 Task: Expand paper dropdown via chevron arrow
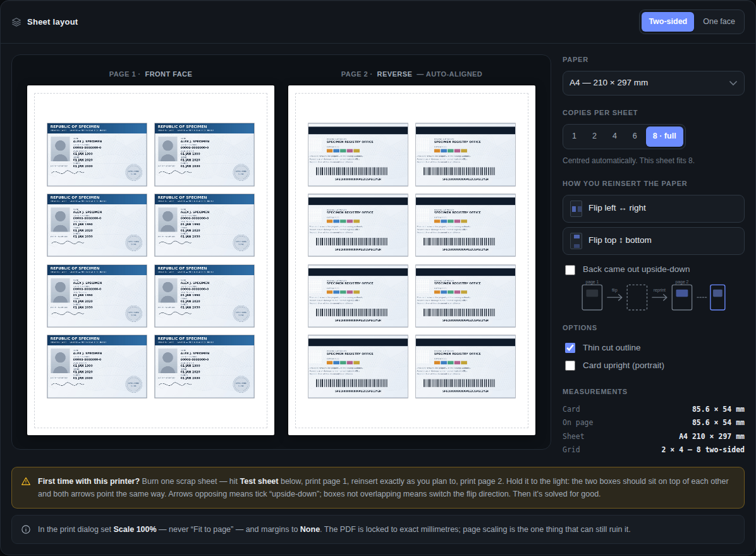click(733, 83)
